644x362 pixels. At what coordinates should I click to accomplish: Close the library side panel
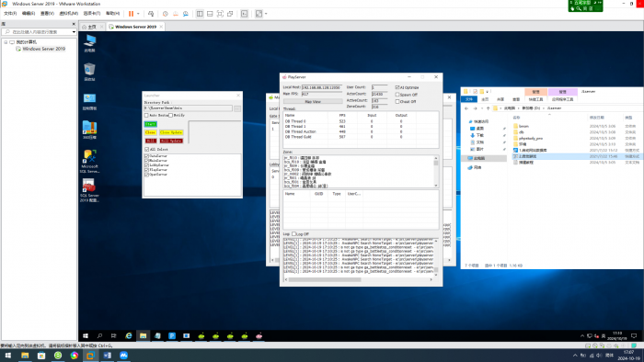tap(74, 24)
